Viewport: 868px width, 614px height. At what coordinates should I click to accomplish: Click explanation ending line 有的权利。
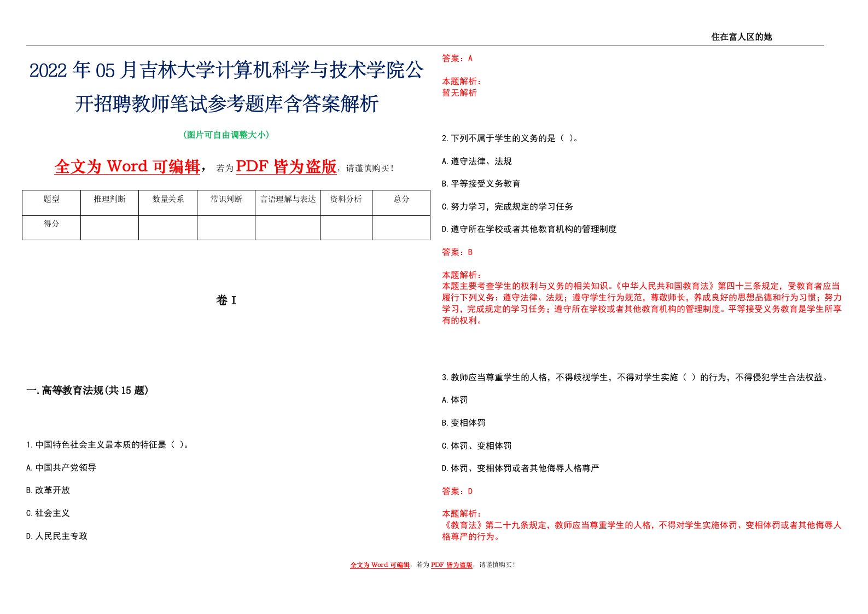tap(463, 321)
